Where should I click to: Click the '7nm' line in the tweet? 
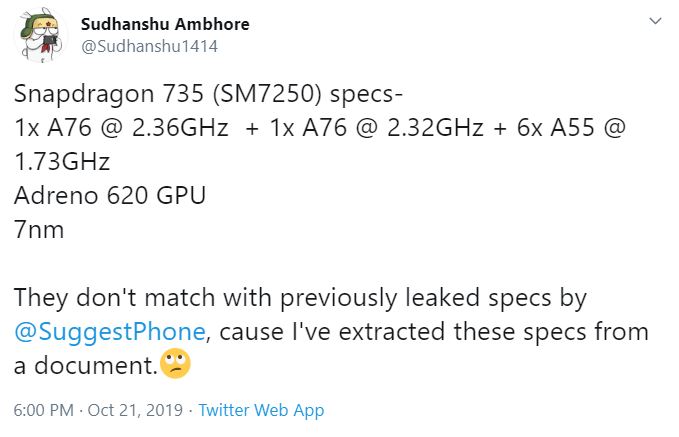tap(39, 230)
